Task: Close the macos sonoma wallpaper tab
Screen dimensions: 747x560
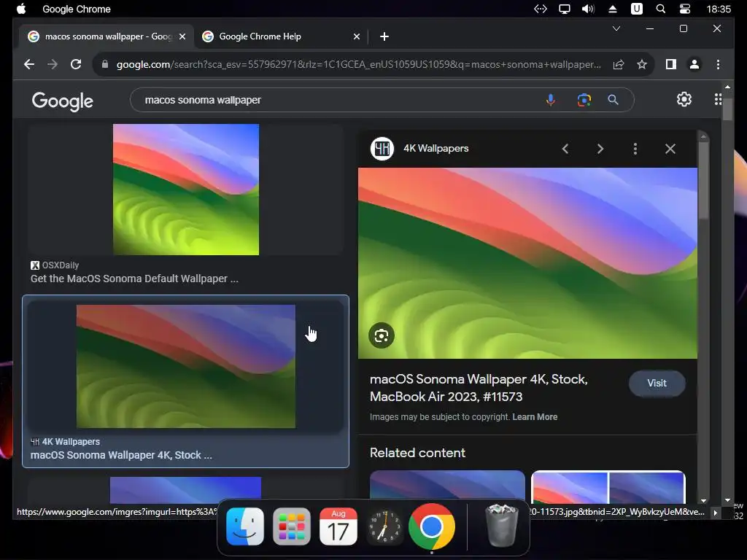Action: tap(182, 36)
